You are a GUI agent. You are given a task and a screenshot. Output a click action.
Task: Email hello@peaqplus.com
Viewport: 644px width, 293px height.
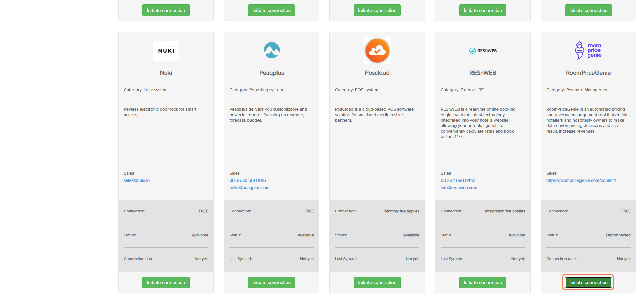249,188
